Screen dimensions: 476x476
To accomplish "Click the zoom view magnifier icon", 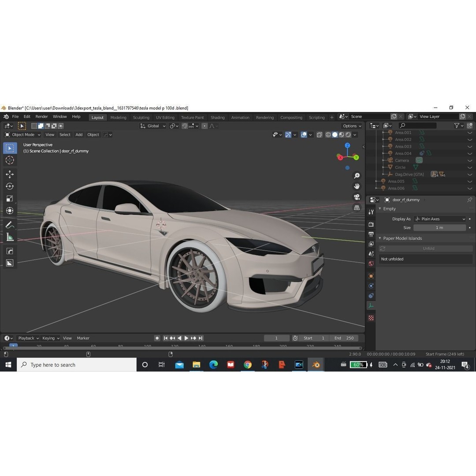I will [x=357, y=176].
